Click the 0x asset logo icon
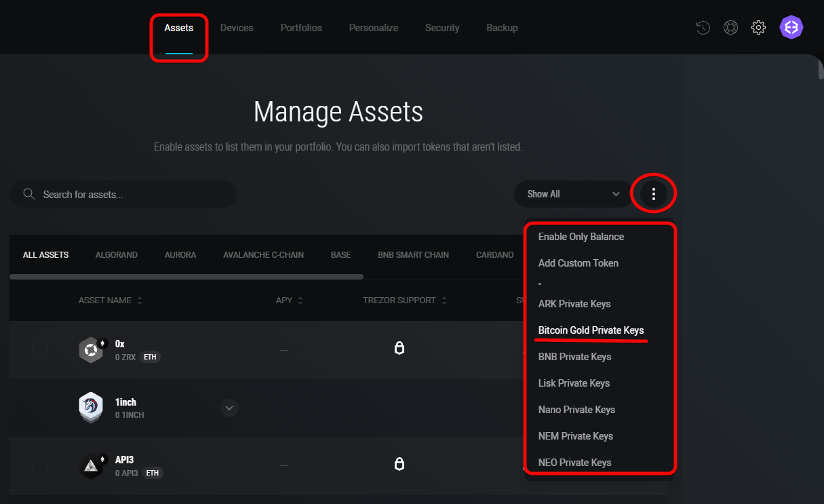Image resolution: width=824 pixels, height=504 pixels. click(91, 350)
